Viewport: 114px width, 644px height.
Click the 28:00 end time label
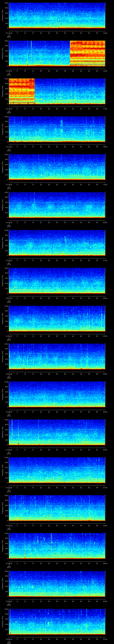tap(105, 525)
